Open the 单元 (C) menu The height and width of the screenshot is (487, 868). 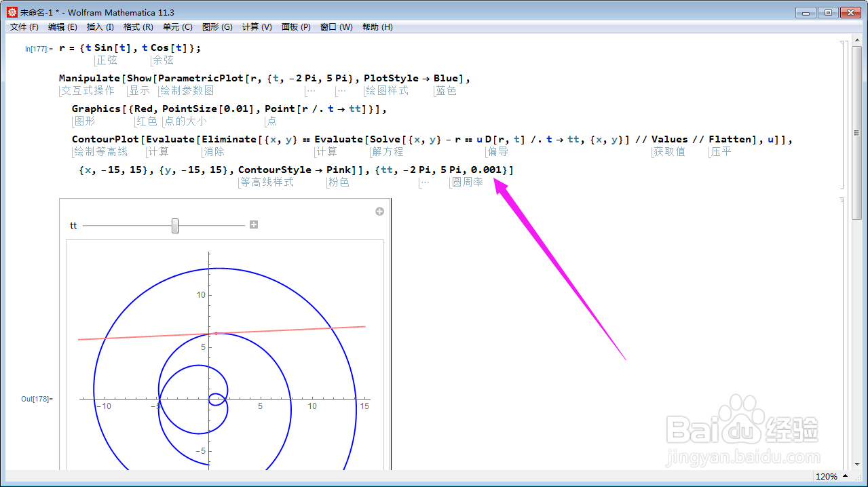click(178, 27)
